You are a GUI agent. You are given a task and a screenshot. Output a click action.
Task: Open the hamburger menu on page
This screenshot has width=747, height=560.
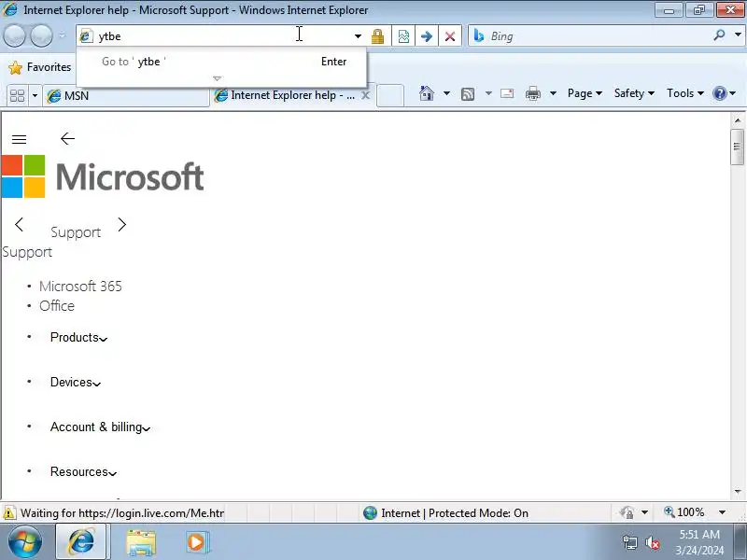pos(19,139)
